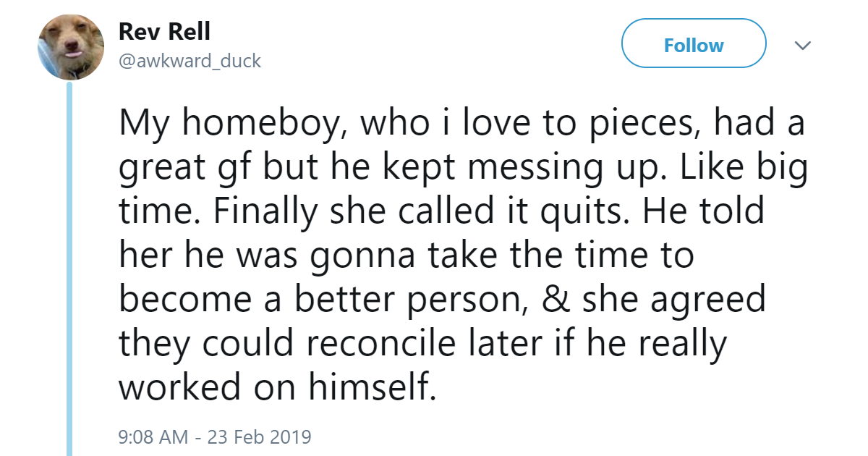This screenshot has height=456, width=868.
Task: Click the Rev Rell dog profile picture
Action: pyautogui.click(x=70, y=48)
